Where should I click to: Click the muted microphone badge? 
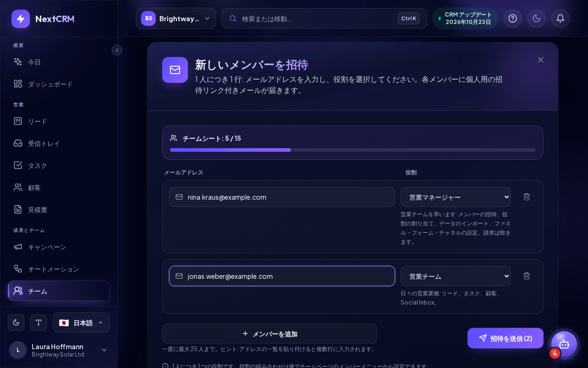555,353
